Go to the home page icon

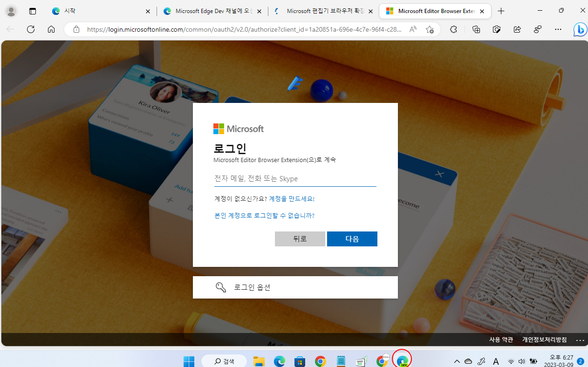pyautogui.click(x=51, y=29)
